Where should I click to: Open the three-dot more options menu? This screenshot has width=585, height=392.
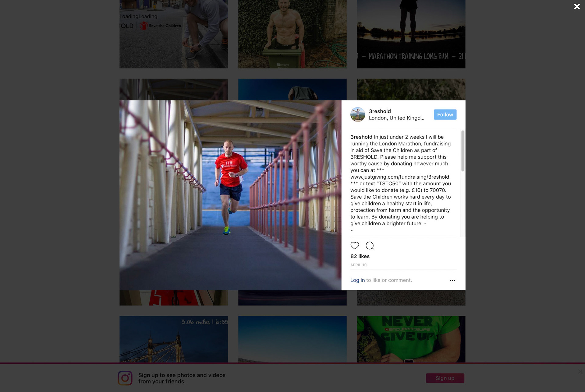click(452, 280)
